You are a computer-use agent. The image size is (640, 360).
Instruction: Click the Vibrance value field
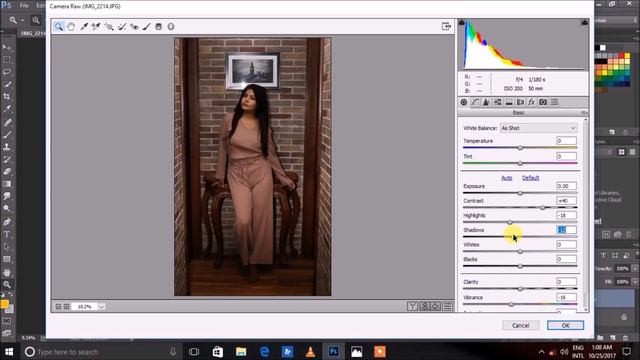[566, 297]
